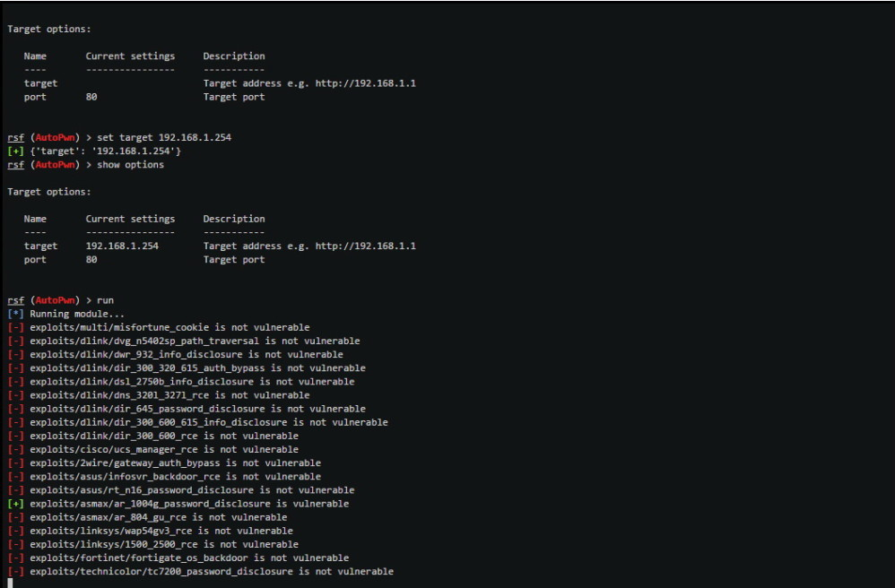Click the exploits/dlink/dir_645_password_disclosure line
The height and width of the screenshot is (588, 895).
tap(197, 409)
